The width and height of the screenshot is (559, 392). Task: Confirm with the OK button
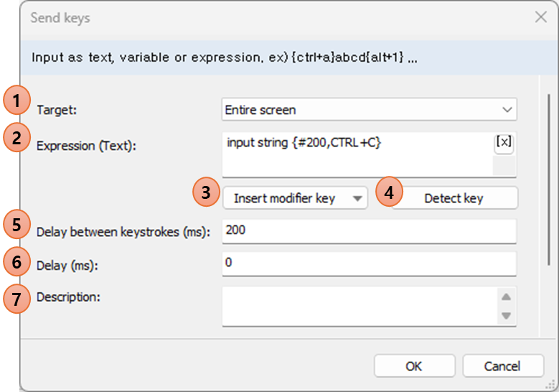coord(414,366)
